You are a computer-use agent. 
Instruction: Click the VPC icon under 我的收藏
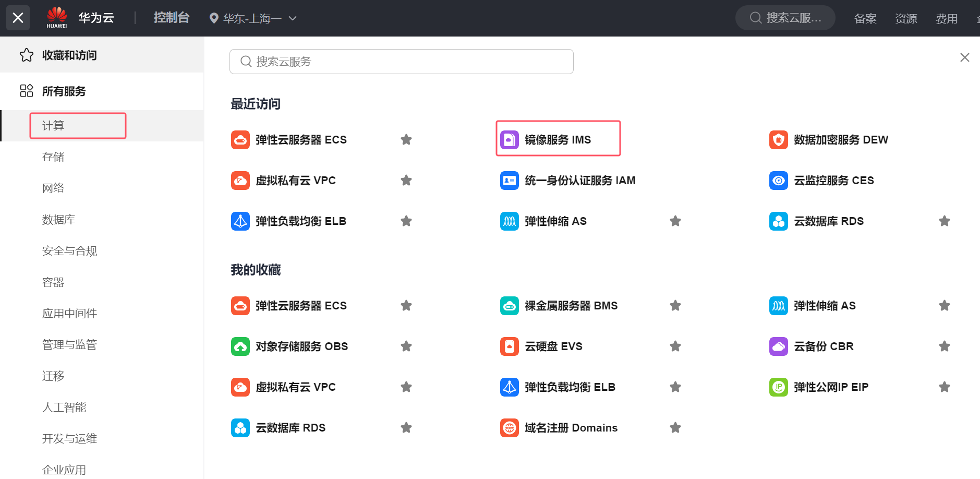[240, 387]
